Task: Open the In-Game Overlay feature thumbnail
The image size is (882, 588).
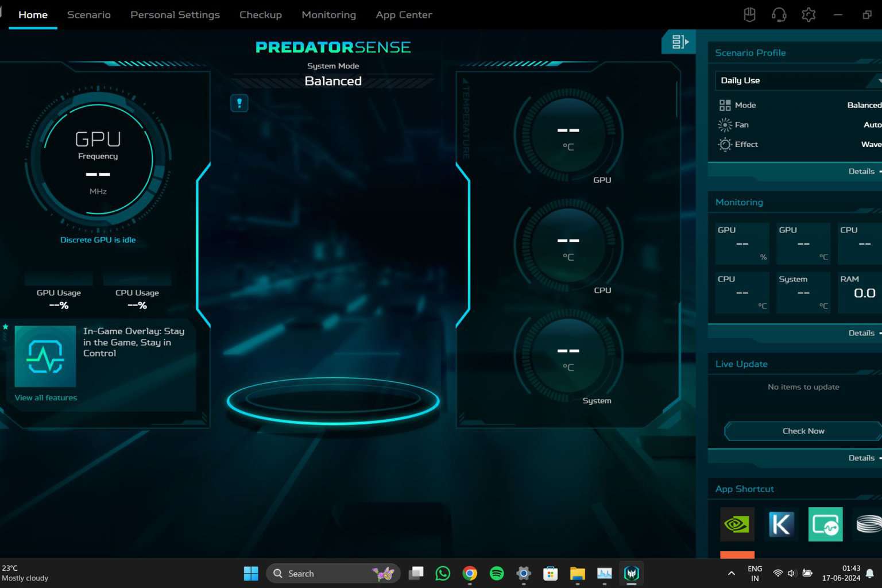Action: [x=45, y=357]
